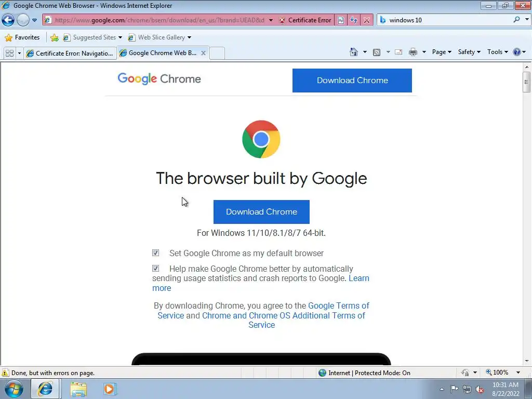Uncheck Set Google Chrome as default browser

coord(155,253)
